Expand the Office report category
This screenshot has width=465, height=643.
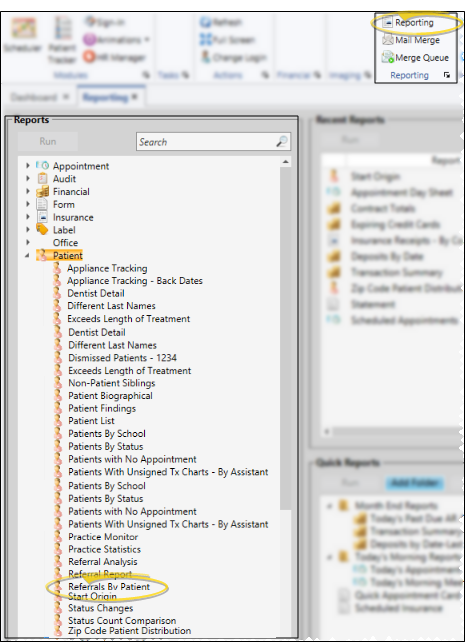point(27,242)
